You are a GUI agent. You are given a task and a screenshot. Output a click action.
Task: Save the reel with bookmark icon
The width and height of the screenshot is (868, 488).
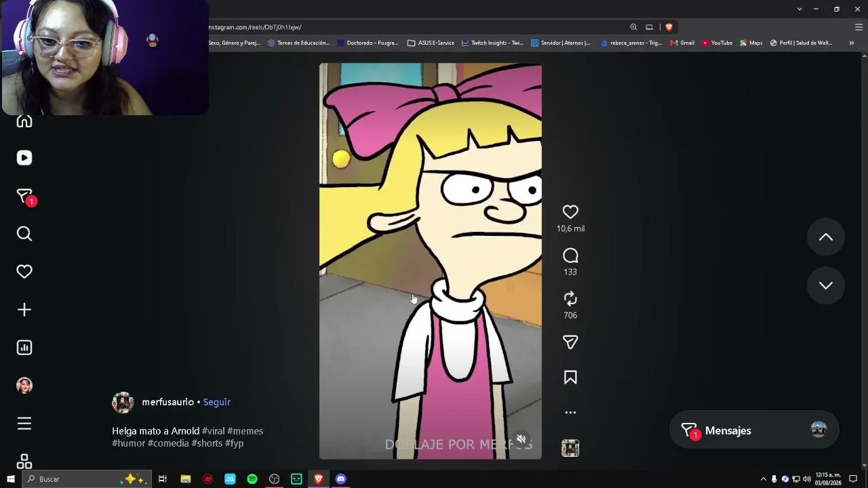click(x=570, y=378)
